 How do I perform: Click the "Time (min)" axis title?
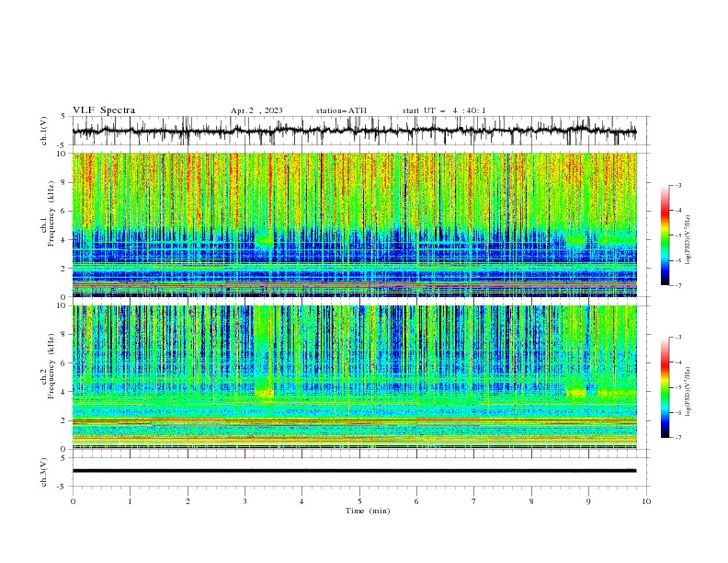368,511
